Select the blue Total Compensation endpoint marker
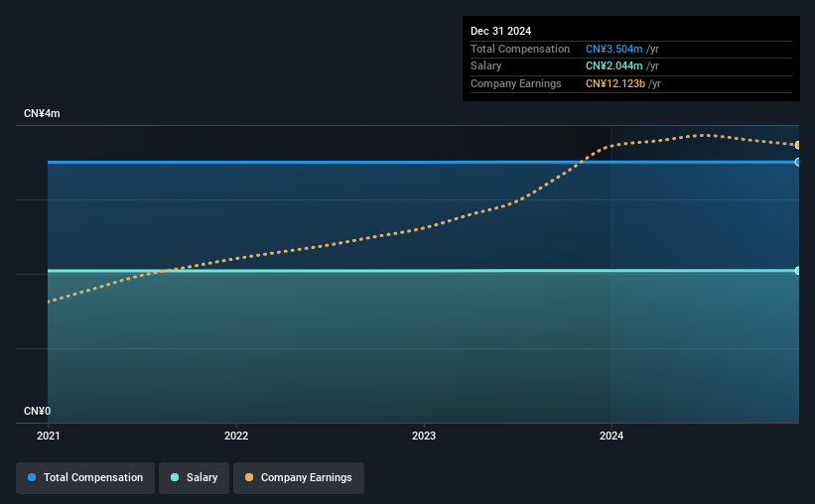 797,162
